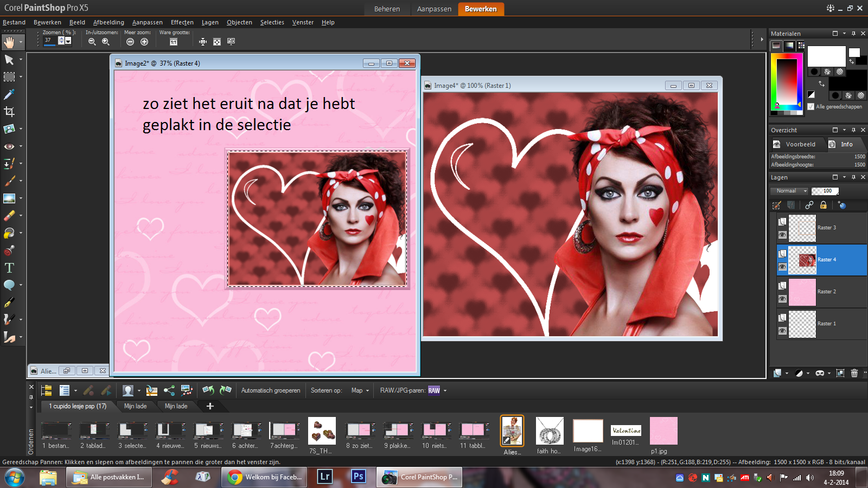Switch to the Beheren workspace tab
This screenshot has width=868, height=488.
click(387, 9)
